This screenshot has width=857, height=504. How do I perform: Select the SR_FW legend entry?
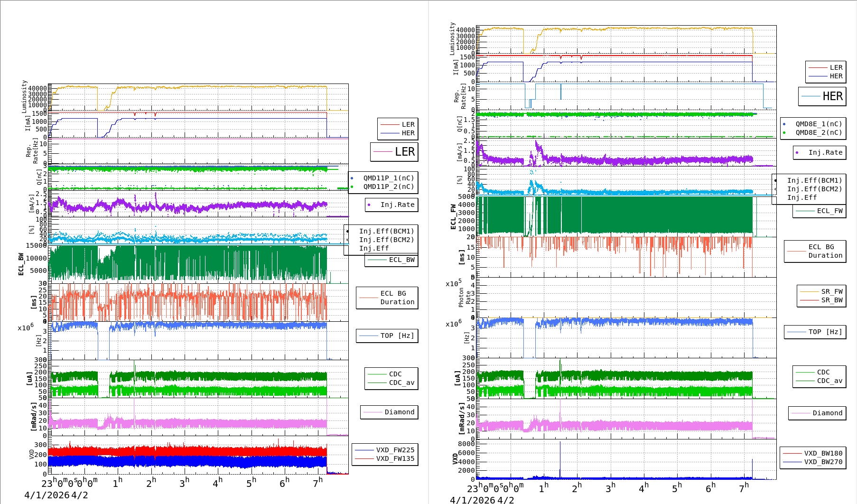831,291
